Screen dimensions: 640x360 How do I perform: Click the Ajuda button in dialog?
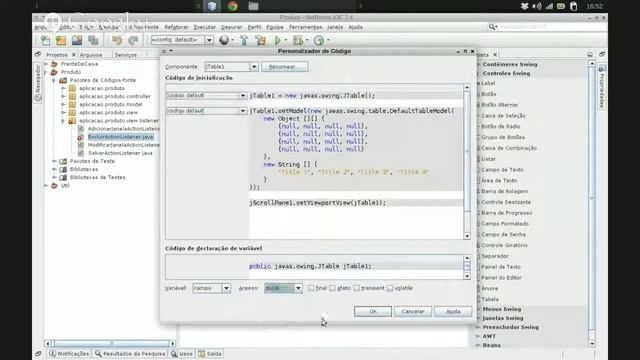point(453,311)
